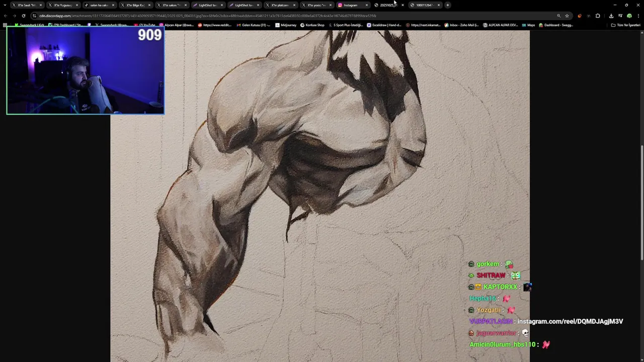Open the Gelen Kutusu Gmail bookmark
644x362 pixels.
click(x=253, y=25)
